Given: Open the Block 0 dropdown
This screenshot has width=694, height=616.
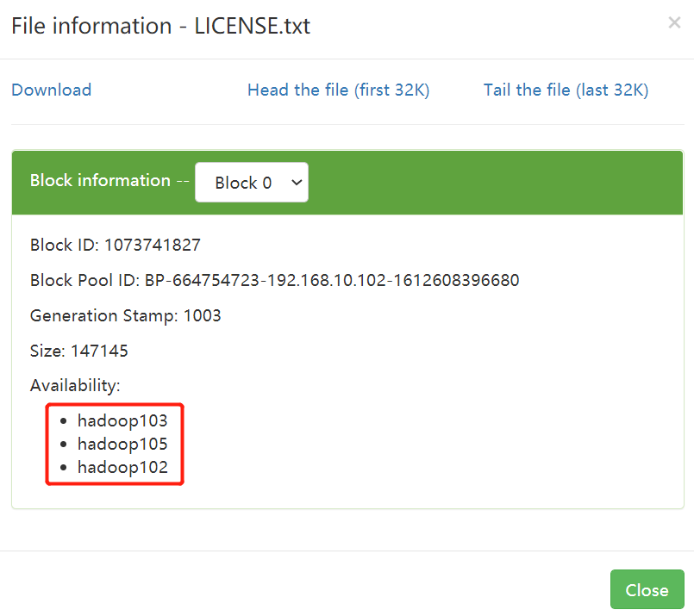Looking at the screenshot, I should [x=251, y=183].
